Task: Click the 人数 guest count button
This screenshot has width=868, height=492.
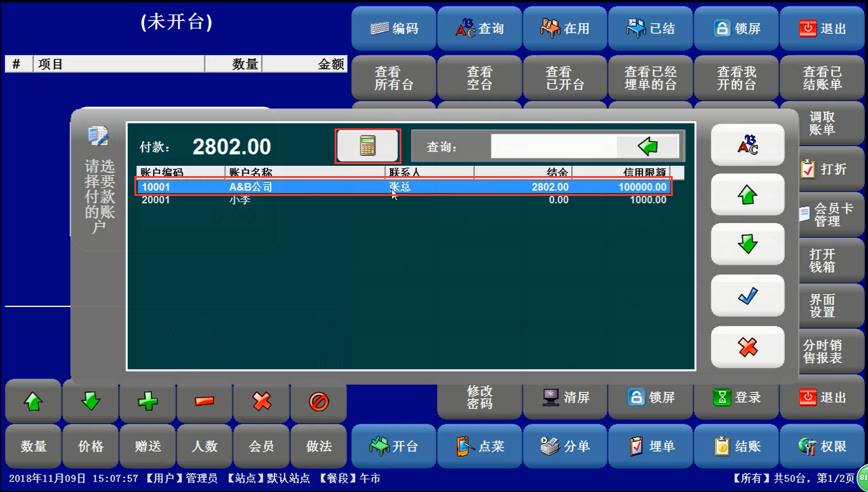Action: [204, 446]
